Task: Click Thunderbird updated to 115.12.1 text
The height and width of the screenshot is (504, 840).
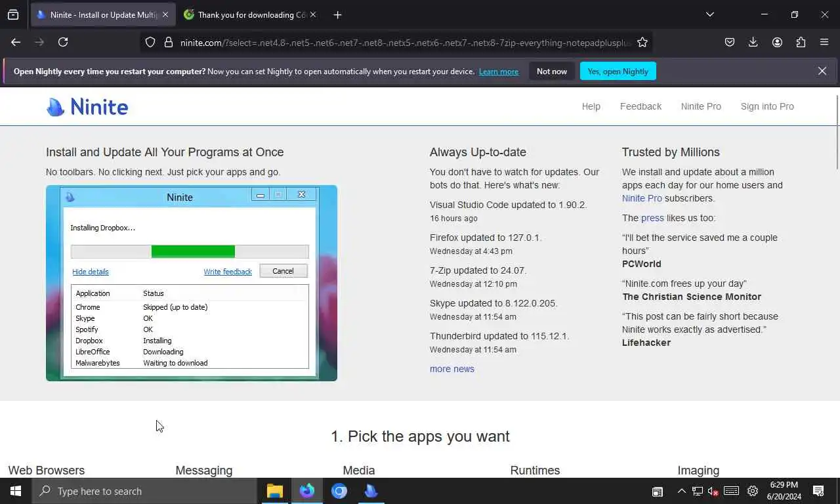Action: (499, 336)
